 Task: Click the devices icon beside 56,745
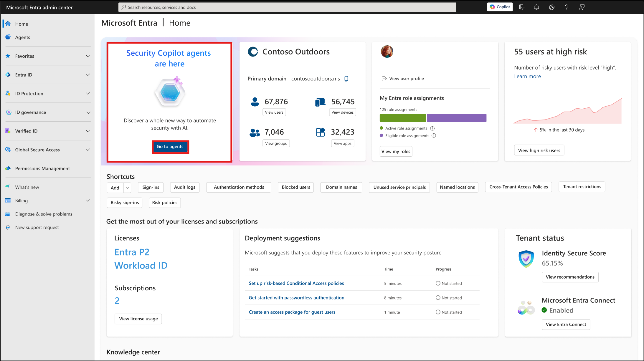pos(320,102)
